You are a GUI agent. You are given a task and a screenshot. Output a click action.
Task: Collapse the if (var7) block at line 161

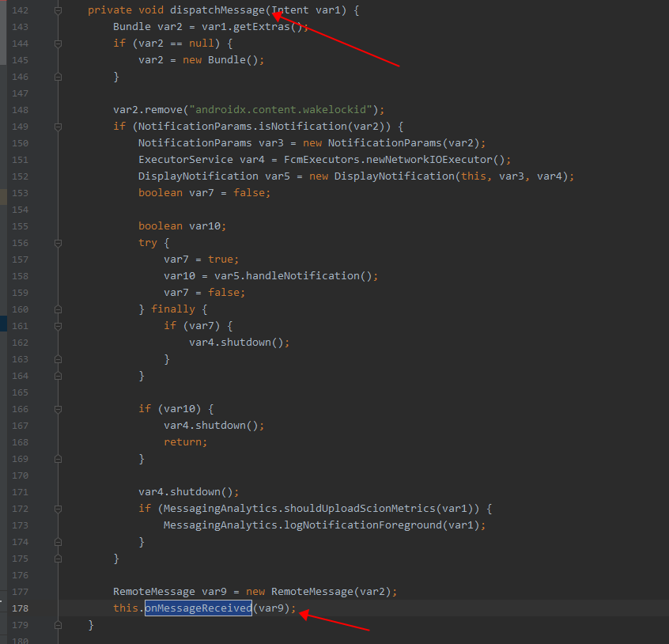58,326
